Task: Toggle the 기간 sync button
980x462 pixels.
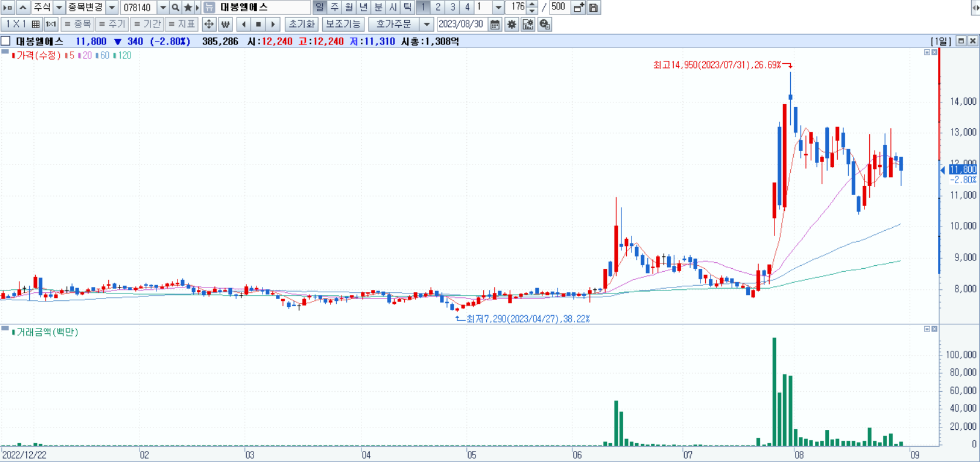Action: click(147, 24)
